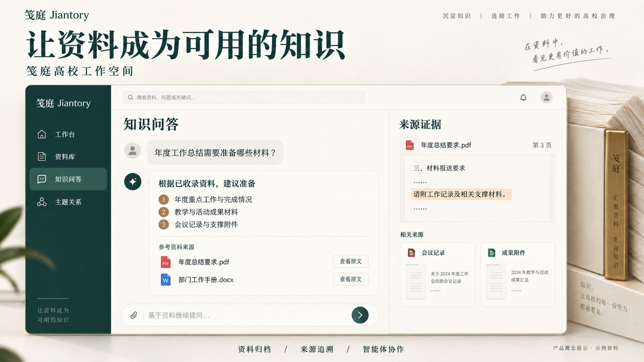Open notifications bell icon

tap(523, 97)
